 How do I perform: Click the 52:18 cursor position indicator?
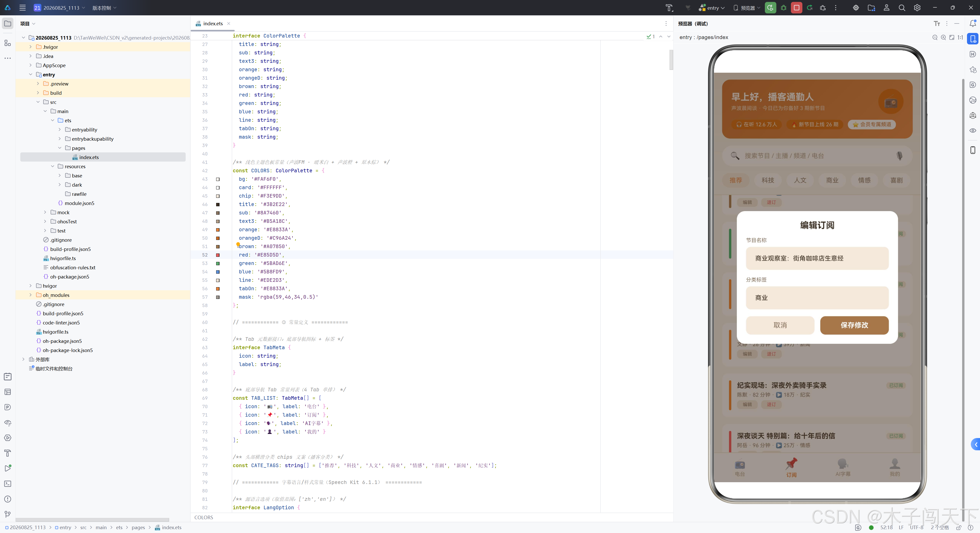886,527
